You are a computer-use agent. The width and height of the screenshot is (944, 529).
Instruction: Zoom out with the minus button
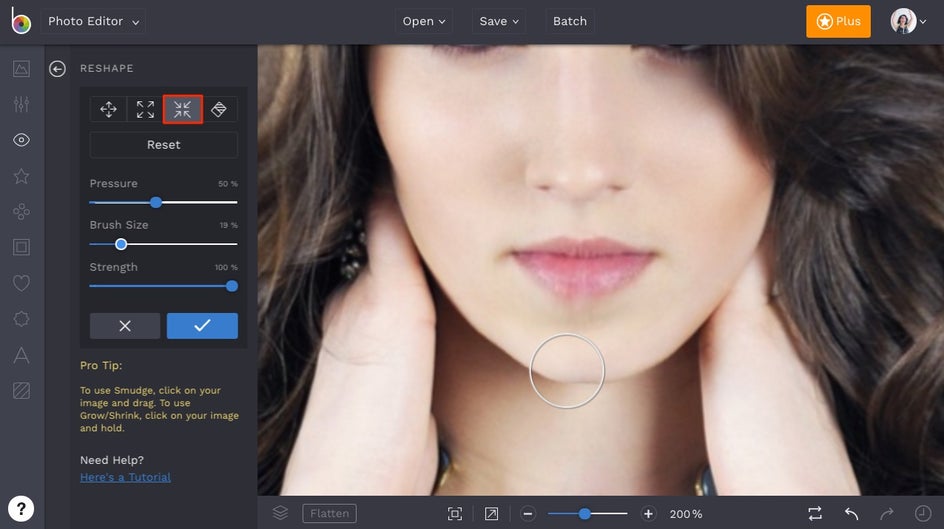click(528, 513)
